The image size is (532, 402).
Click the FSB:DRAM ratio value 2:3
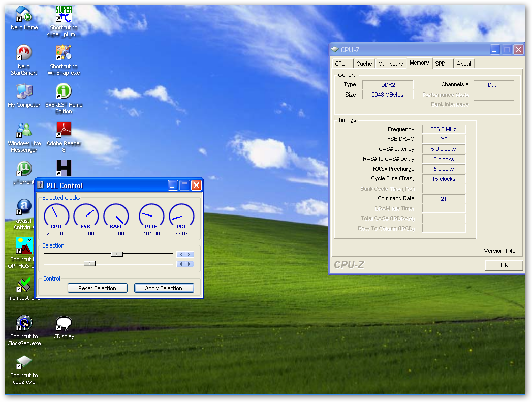tap(444, 139)
